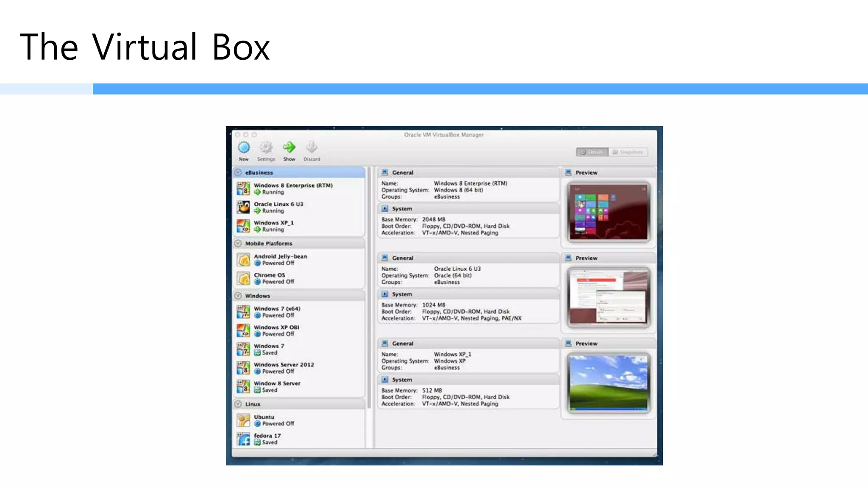Open System section header above 2048 MB memory
The image size is (868, 488).
pos(468,209)
